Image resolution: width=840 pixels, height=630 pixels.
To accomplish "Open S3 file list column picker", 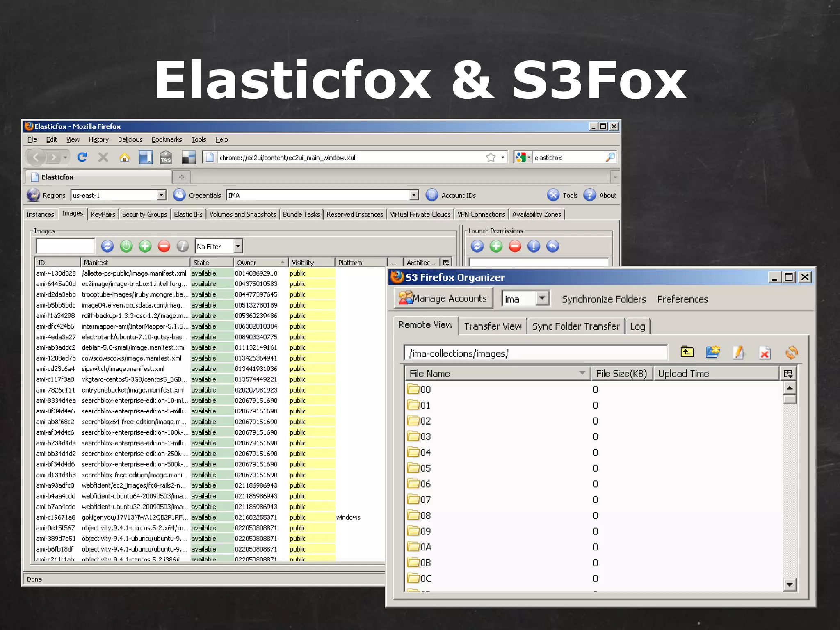I will 788,374.
